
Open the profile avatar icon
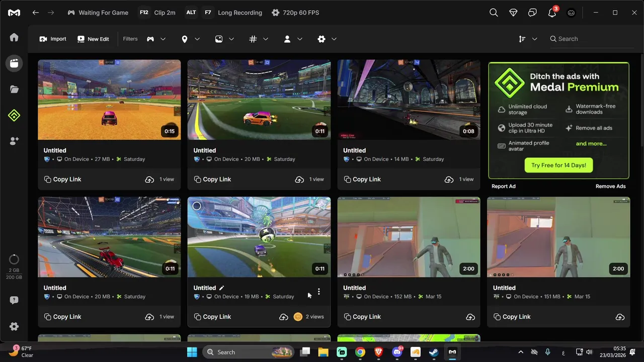coord(571,13)
